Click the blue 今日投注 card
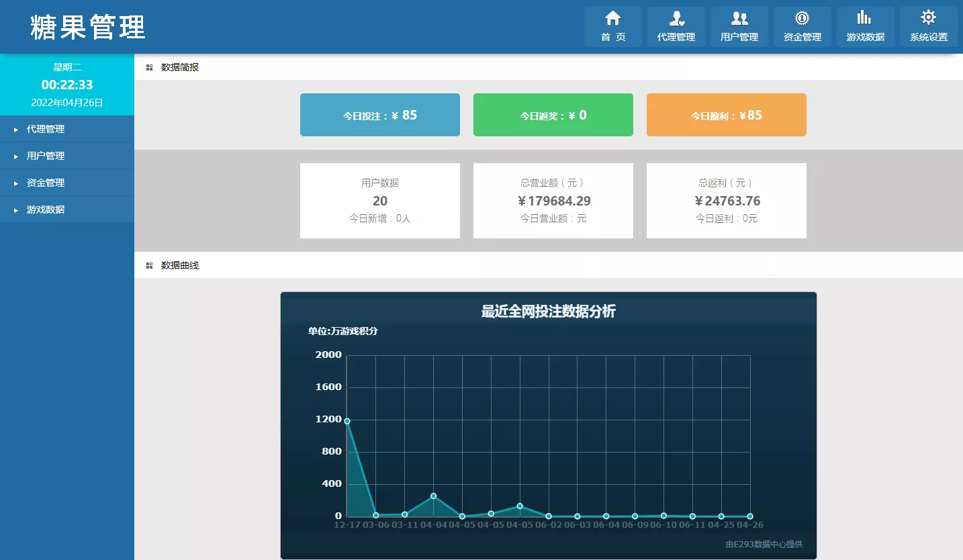Screen dimensions: 963x560 [x=379, y=115]
